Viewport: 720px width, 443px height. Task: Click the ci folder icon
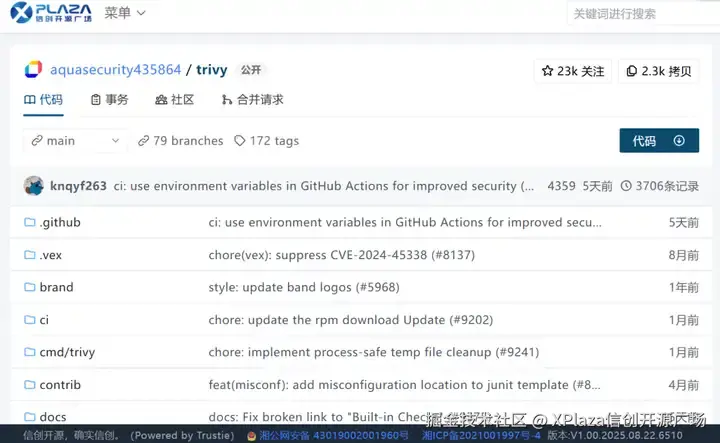coord(30,320)
